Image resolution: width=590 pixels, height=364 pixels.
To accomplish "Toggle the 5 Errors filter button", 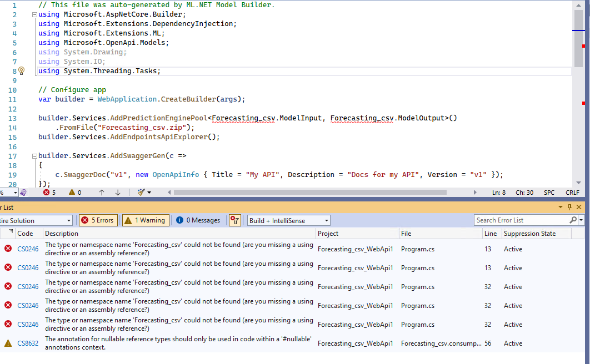I will pyautogui.click(x=98, y=220).
